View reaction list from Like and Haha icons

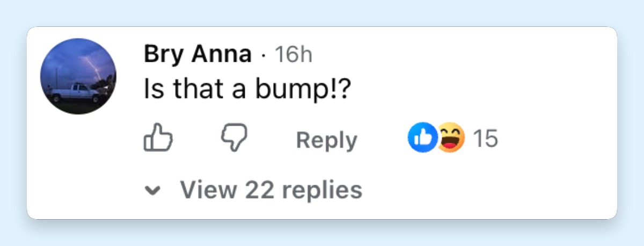(436, 138)
